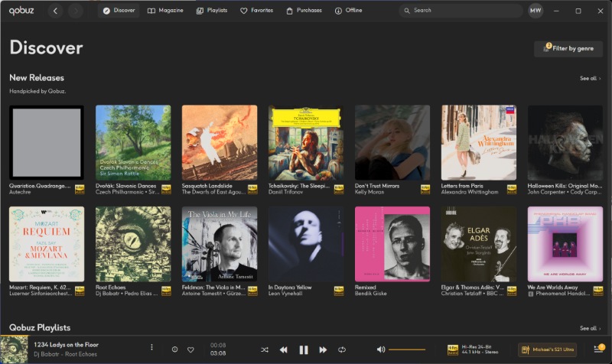
Task: Open the MW user account menu
Action: (535, 11)
